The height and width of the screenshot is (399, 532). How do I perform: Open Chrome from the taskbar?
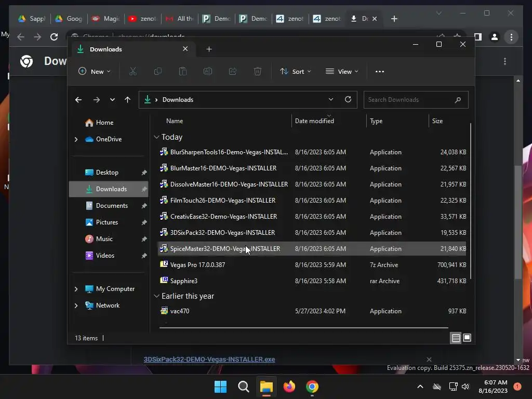(312, 387)
